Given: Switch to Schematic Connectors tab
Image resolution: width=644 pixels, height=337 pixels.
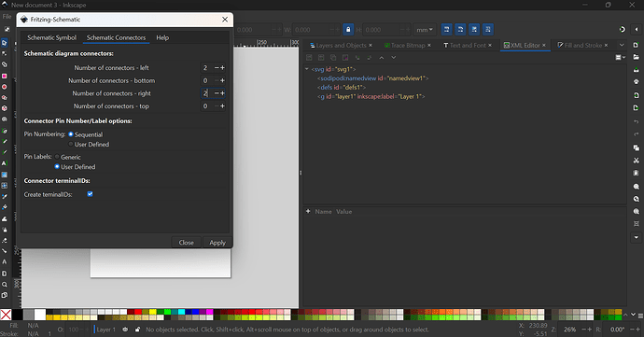Looking at the screenshot, I should coord(116,37).
